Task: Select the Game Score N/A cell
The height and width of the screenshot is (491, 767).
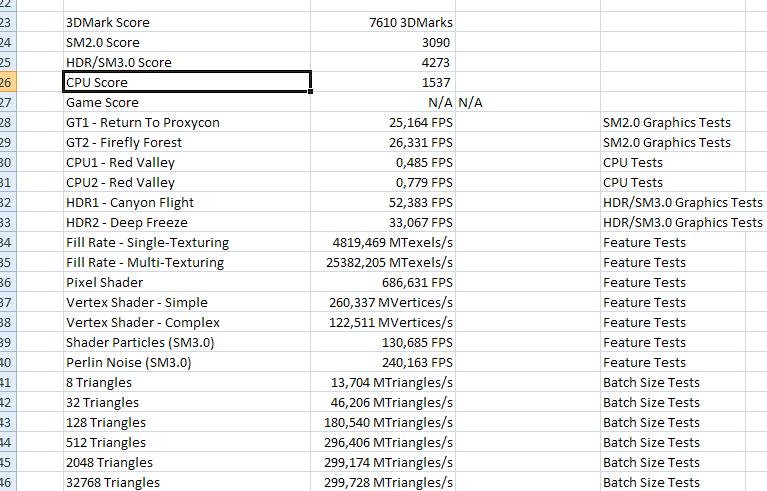Action: point(383,103)
